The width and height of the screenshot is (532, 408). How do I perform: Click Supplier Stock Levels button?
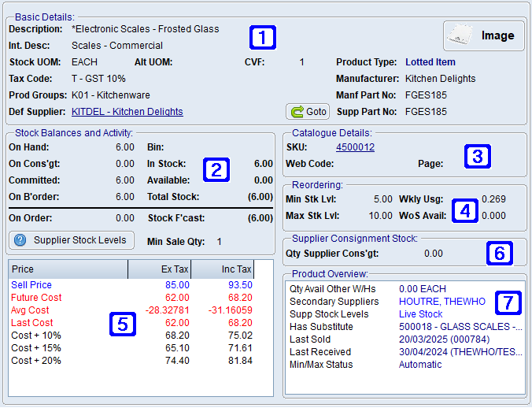point(70,239)
